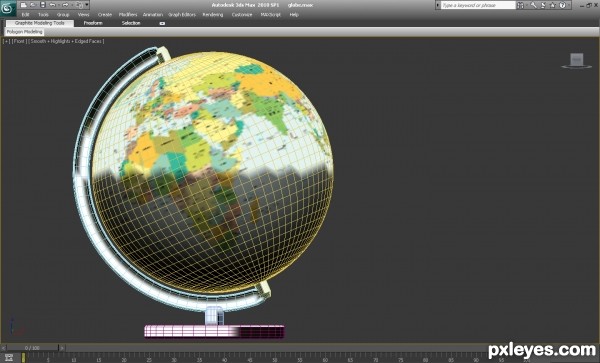
Task: Click the New Scene icon in quick access toolbar
Action: (23, 5)
